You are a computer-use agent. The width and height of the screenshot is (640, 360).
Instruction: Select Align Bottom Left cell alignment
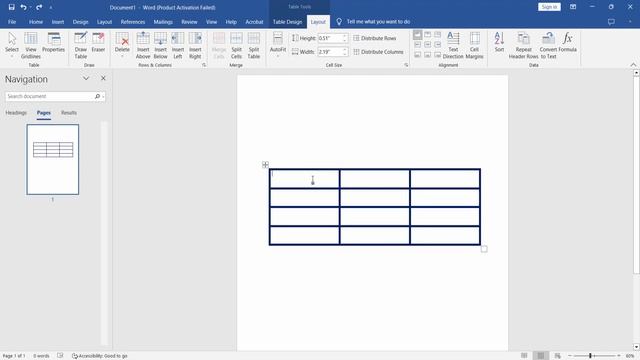[418, 54]
